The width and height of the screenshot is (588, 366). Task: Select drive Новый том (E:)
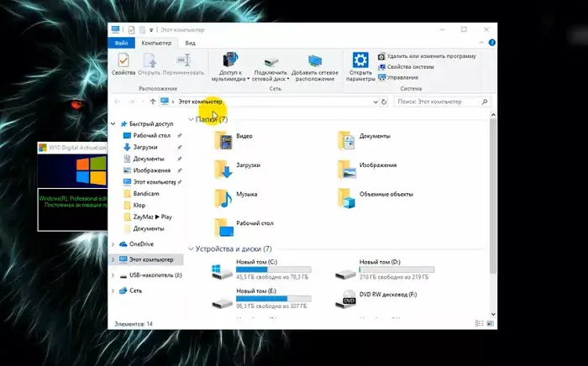262,299
